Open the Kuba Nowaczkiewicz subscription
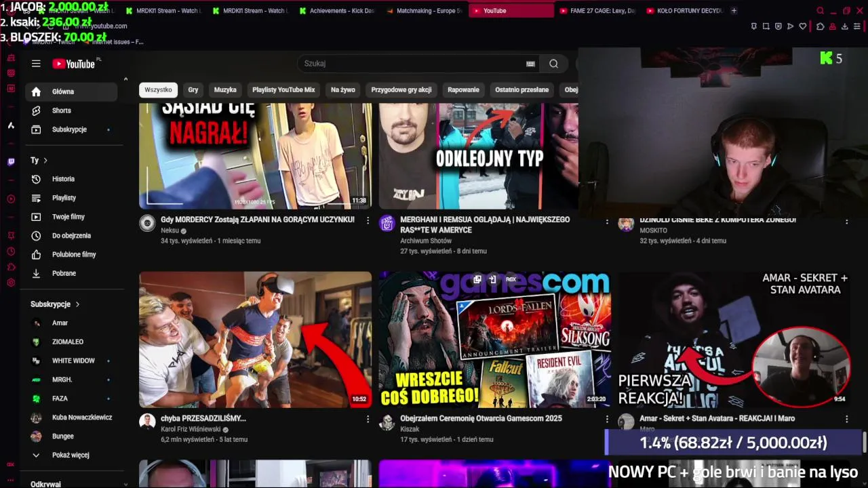 [x=71, y=418]
